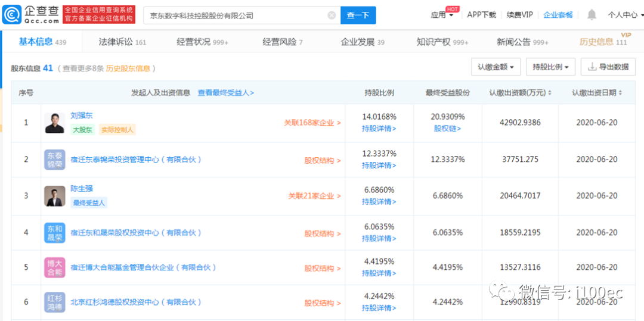Switch to the 企业发展 tab
The width and height of the screenshot is (644, 321).
[x=363, y=42]
